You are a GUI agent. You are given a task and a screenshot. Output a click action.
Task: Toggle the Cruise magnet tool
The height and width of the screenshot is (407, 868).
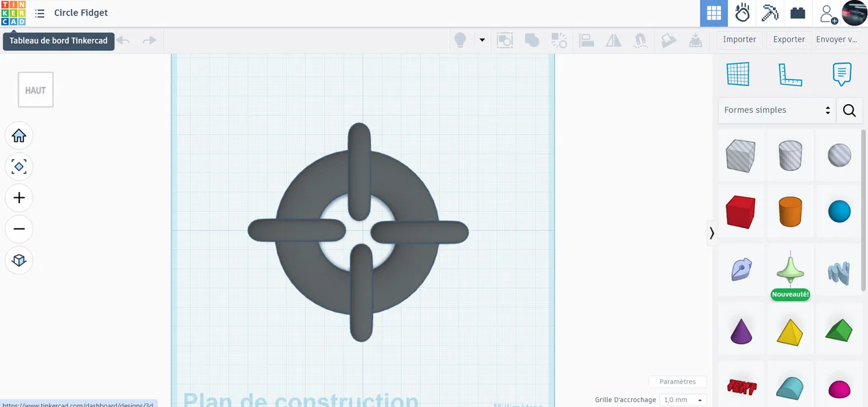coord(641,40)
